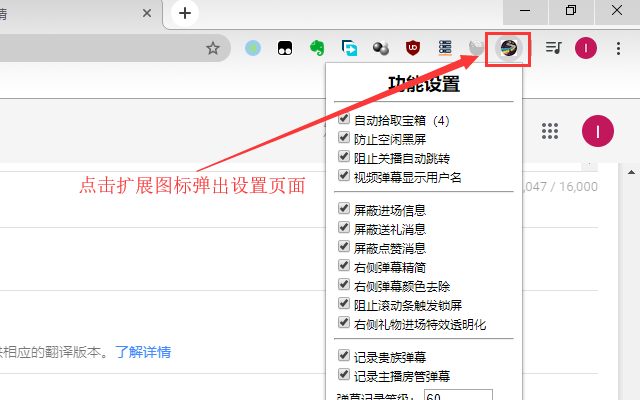
Task: Open the Tampermonkey extension icon
Action: pos(285,48)
